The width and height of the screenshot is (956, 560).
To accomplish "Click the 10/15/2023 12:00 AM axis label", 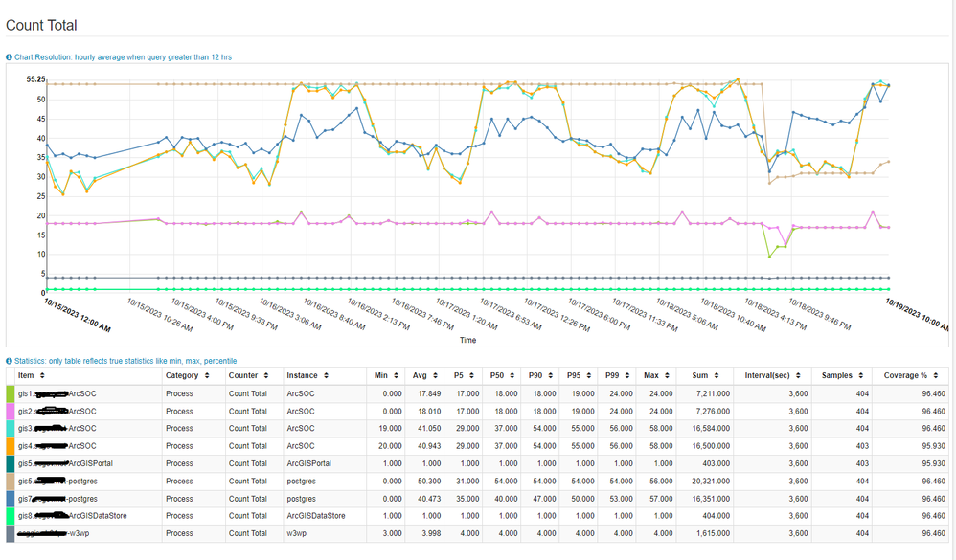I will pyautogui.click(x=77, y=315).
